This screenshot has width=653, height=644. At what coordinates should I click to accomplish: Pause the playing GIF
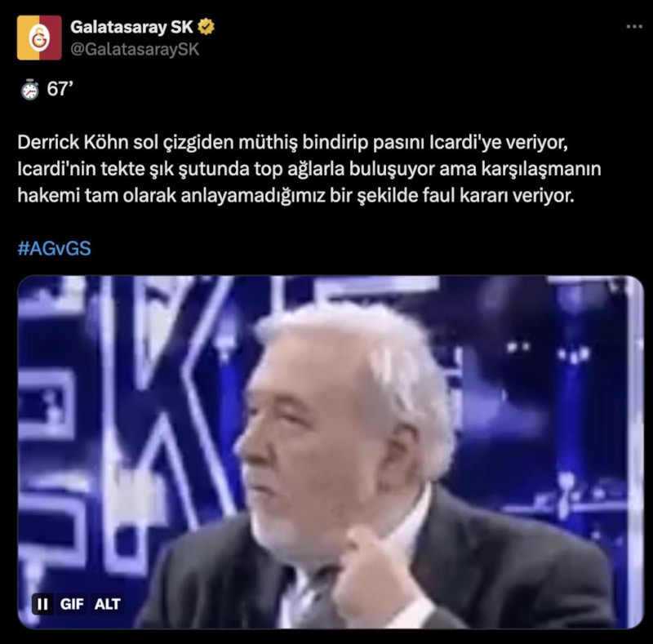(x=42, y=604)
